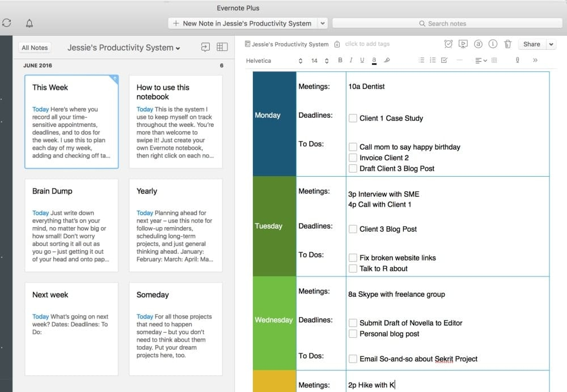Click the notebook icon beside Jessie's Productivity System
567x392 pixels.
[x=247, y=44]
